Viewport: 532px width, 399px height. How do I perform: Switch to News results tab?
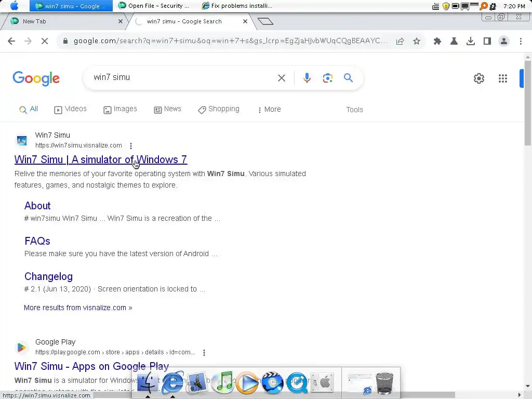168,109
